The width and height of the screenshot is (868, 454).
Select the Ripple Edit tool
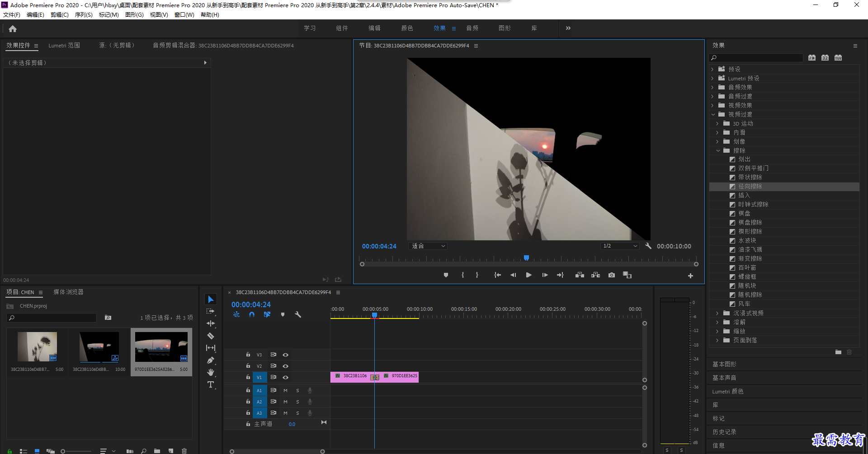point(211,323)
